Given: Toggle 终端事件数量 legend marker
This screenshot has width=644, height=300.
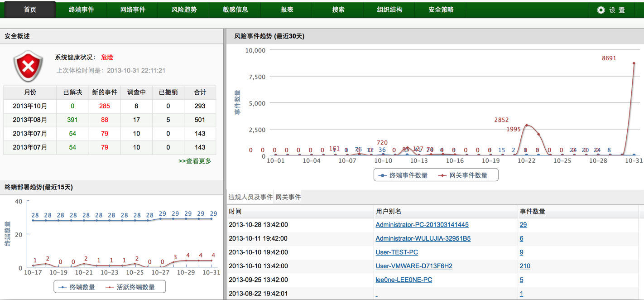Looking at the screenshot, I should click(x=383, y=175).
